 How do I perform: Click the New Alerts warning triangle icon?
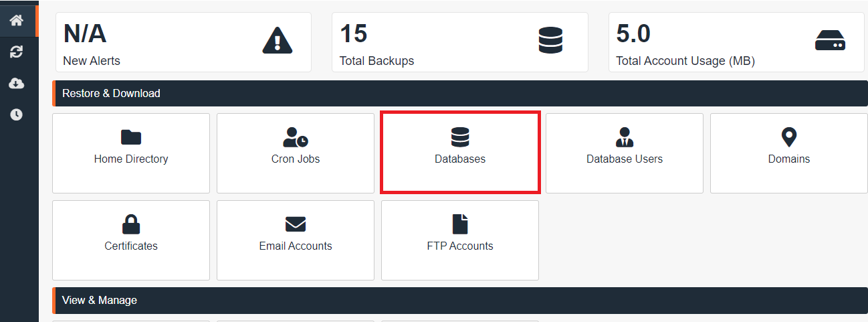click(x=278, y=41)
